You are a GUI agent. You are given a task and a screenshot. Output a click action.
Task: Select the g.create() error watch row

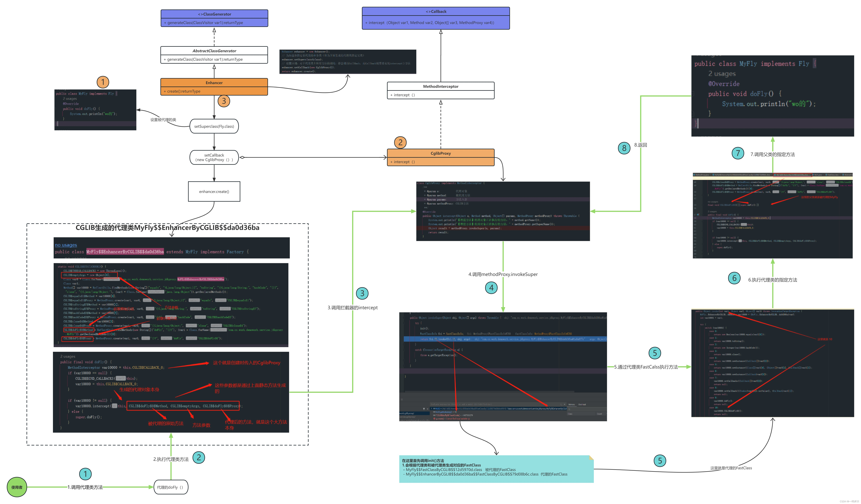(x=452, y=419)
